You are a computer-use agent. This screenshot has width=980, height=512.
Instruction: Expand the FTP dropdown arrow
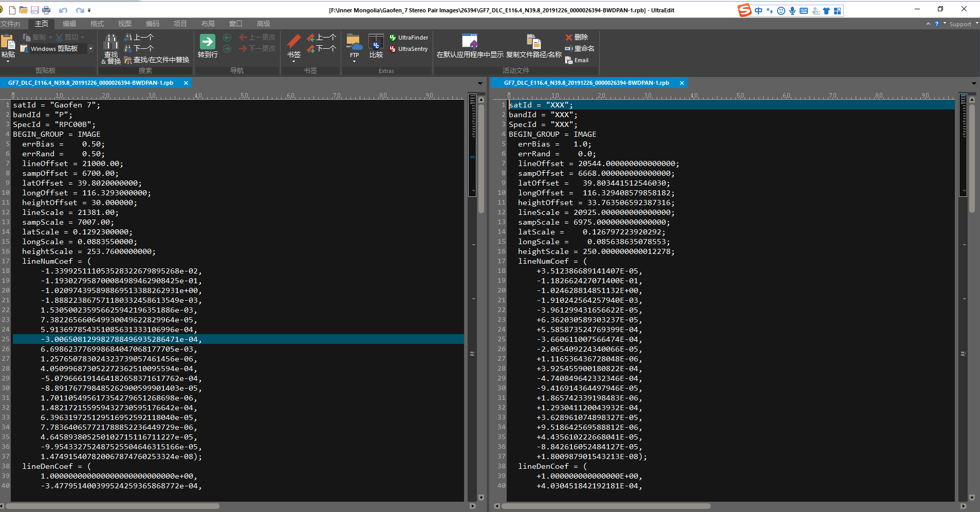[354, 61]
